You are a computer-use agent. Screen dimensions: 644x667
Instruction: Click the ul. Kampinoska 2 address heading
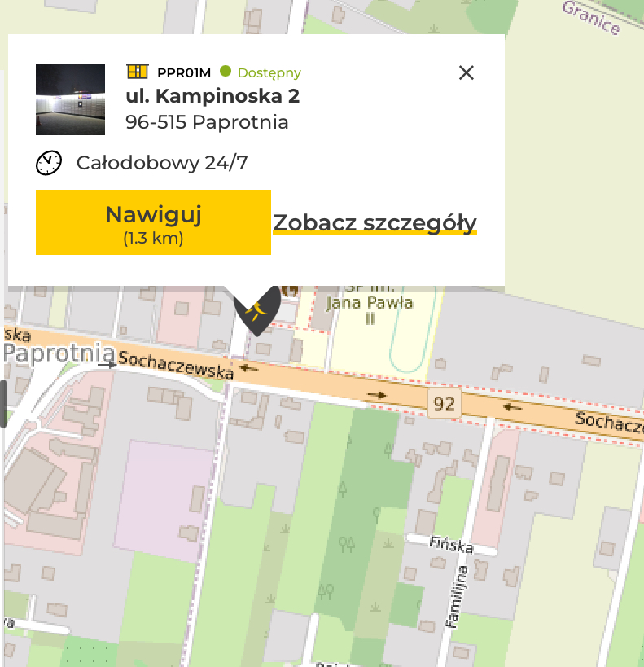[212, 96]
